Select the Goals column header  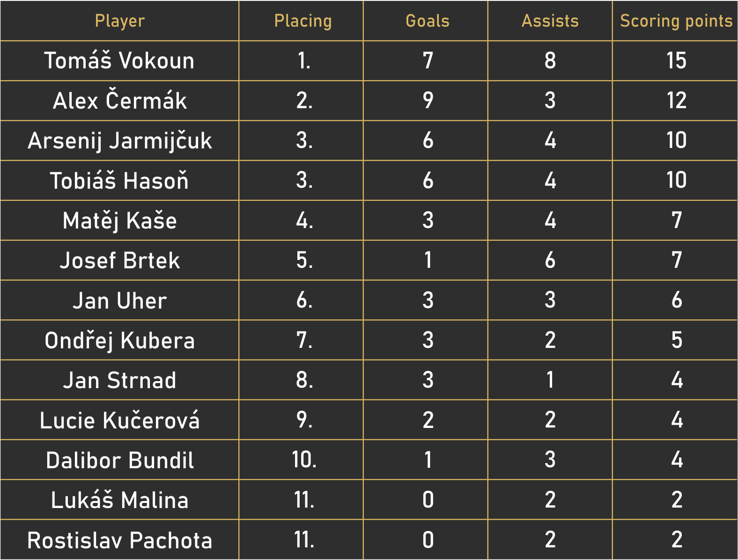pos(427,21)
